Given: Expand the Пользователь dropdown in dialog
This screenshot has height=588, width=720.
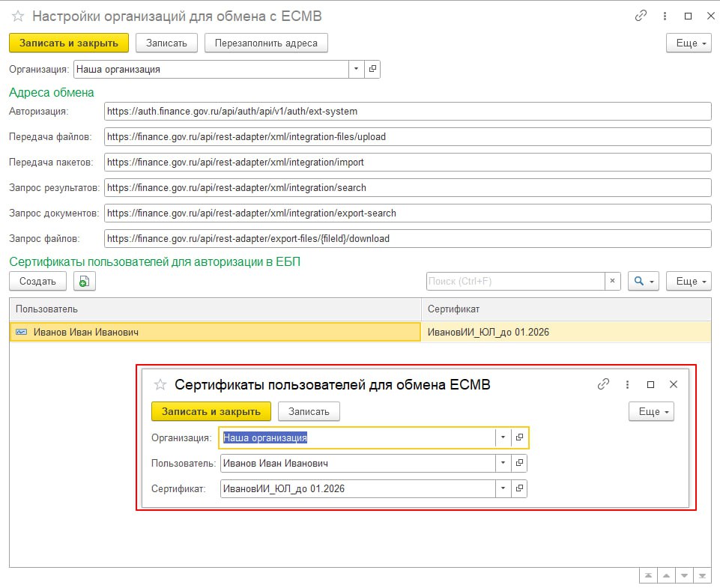Looking at the screenshot, I should [x=503, y=463].
